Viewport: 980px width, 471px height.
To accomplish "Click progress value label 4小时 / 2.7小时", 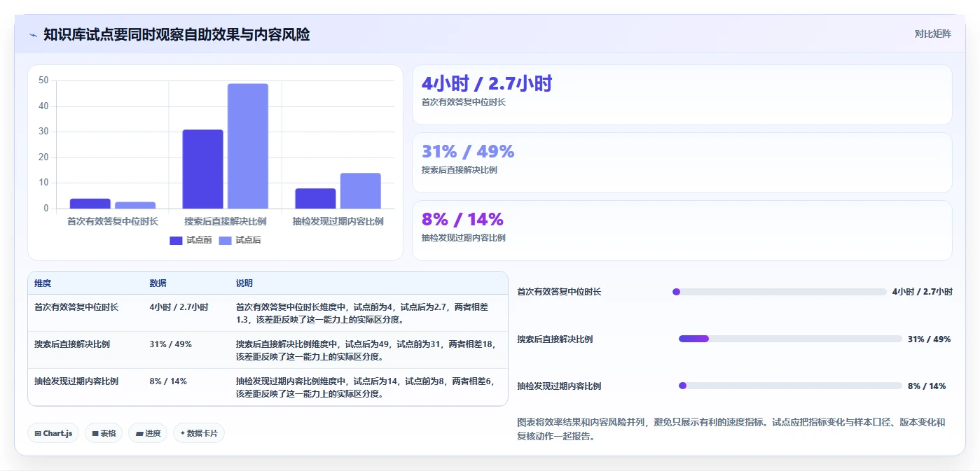I will click(923, 292).
